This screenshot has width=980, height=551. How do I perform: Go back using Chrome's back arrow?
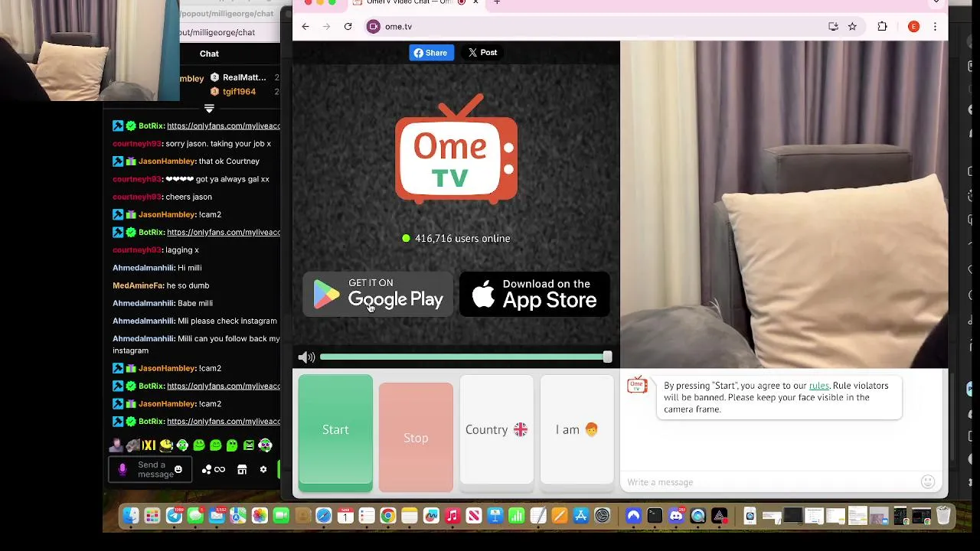point(305,27)
